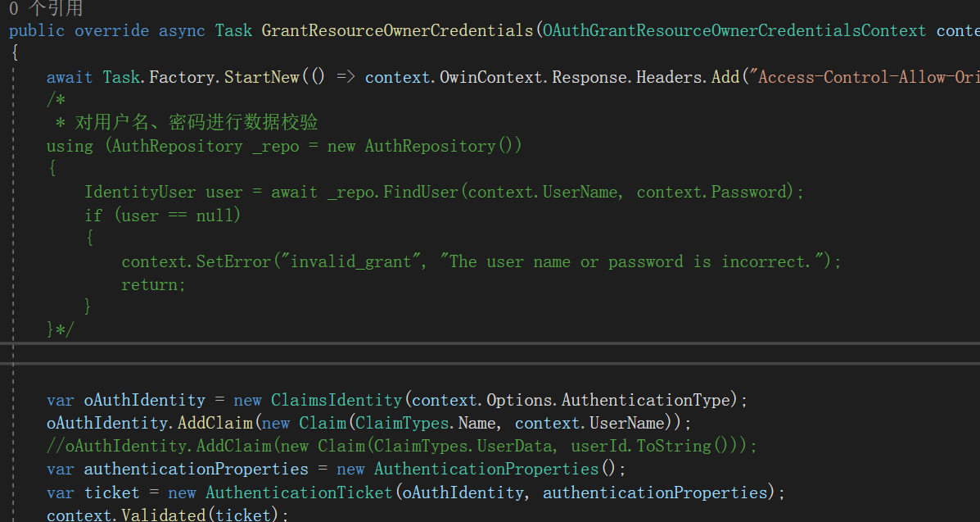The height and width of the screenshot is (522, 980).
Task: Click the 'return;' statement
Action: [x=154, y=284]
